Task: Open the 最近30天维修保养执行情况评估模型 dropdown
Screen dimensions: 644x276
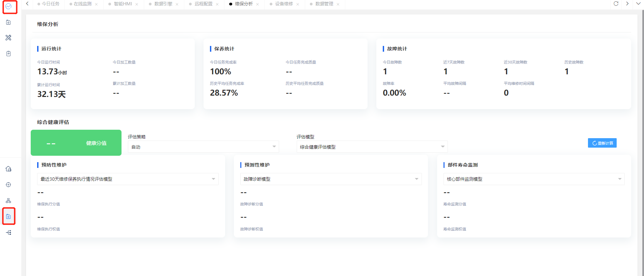Action: pyautogui.click(x=128, y=179)
